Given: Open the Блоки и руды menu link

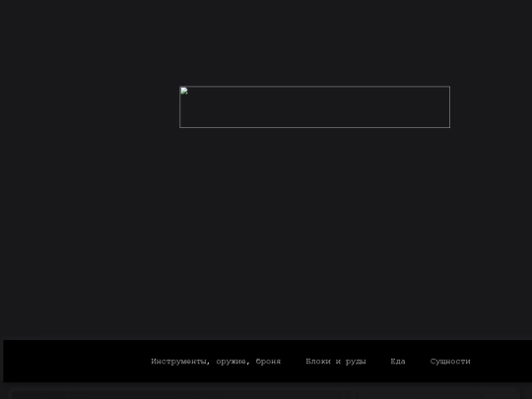Looking at the screenshot, I should (336, 362).
